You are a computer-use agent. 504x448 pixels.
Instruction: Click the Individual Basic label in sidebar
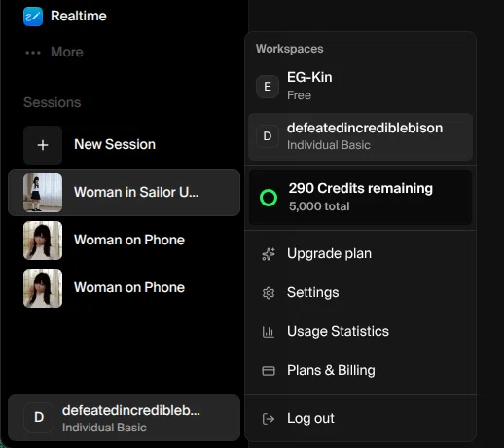(x=104, y=428)
